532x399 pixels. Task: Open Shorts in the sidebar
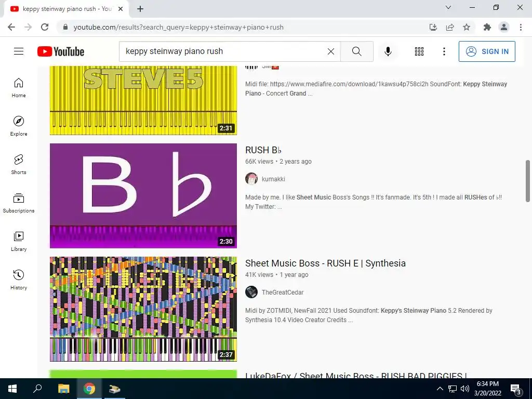[19, 164]
